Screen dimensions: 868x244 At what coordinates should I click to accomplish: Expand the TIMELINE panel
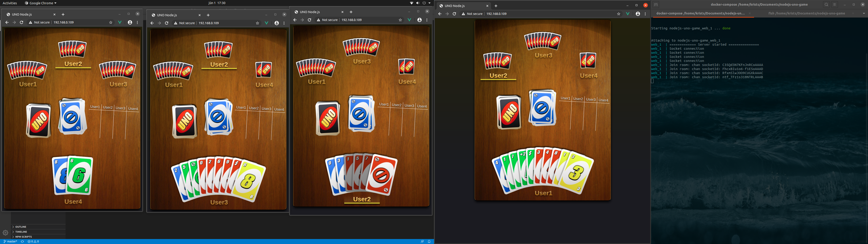pyautogui.click(x=21, y=232)
